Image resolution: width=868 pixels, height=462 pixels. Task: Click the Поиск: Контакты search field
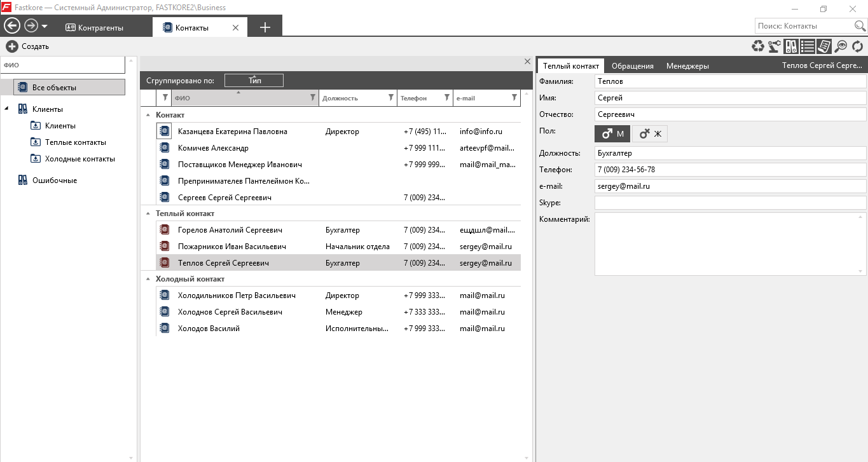point(804,26)
